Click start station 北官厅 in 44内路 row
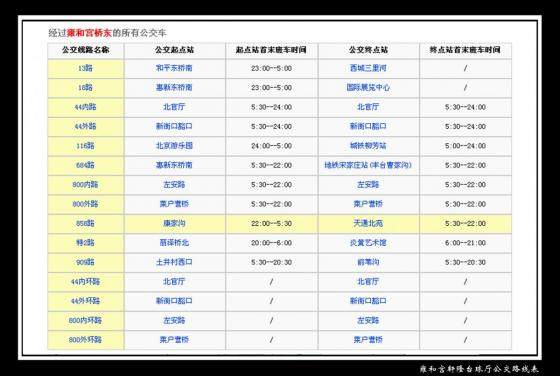The width and height of the screenshot is (560, 376). coord(174,107)
